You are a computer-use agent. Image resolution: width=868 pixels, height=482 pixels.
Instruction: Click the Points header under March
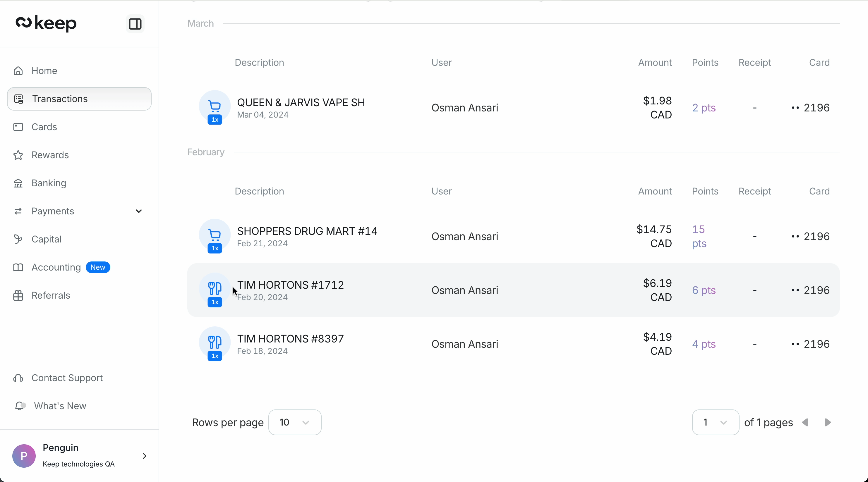click(705, 63)
